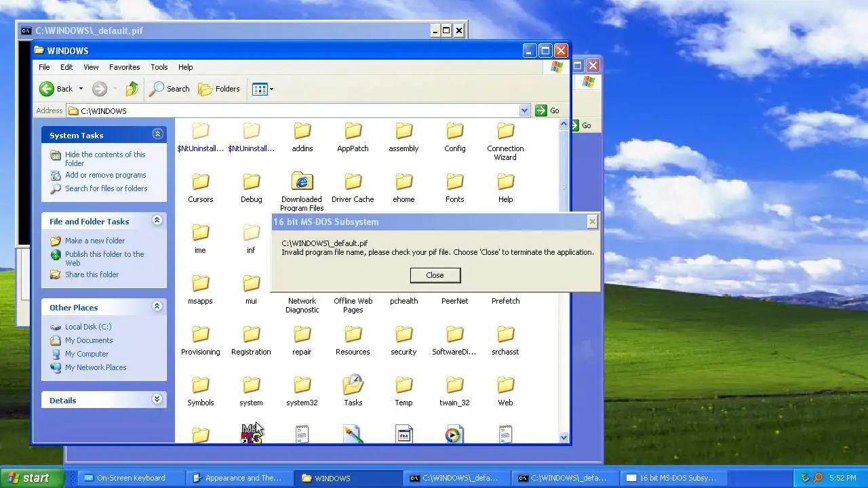Click the Back button in toolbar

tap(56, 89)
